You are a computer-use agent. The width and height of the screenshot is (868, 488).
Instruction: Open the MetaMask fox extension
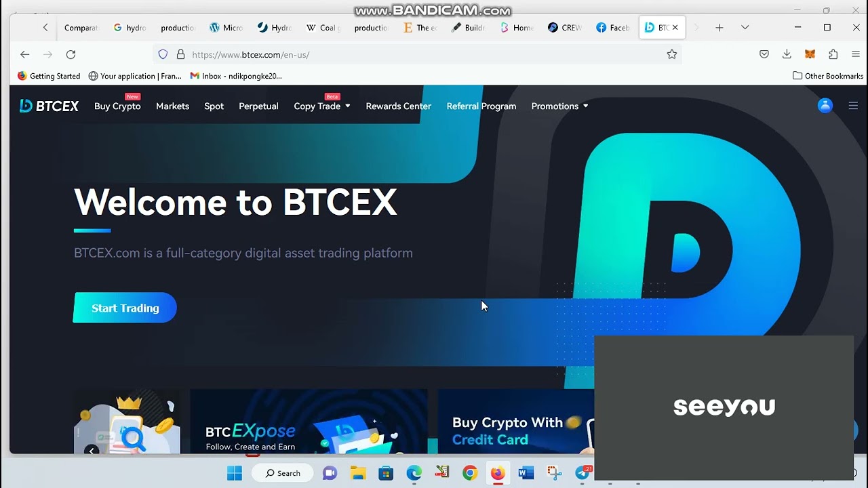coord(810,54)
